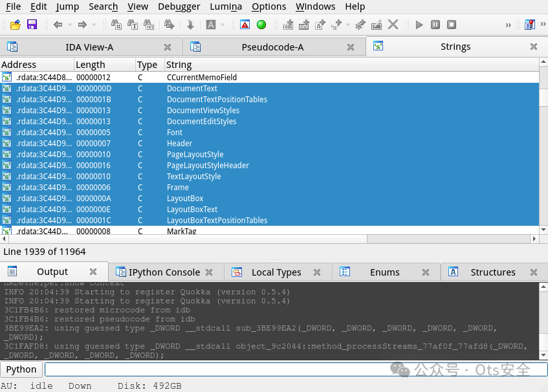Open the Edit menu

pyautogui.click(x=38, y=6)
